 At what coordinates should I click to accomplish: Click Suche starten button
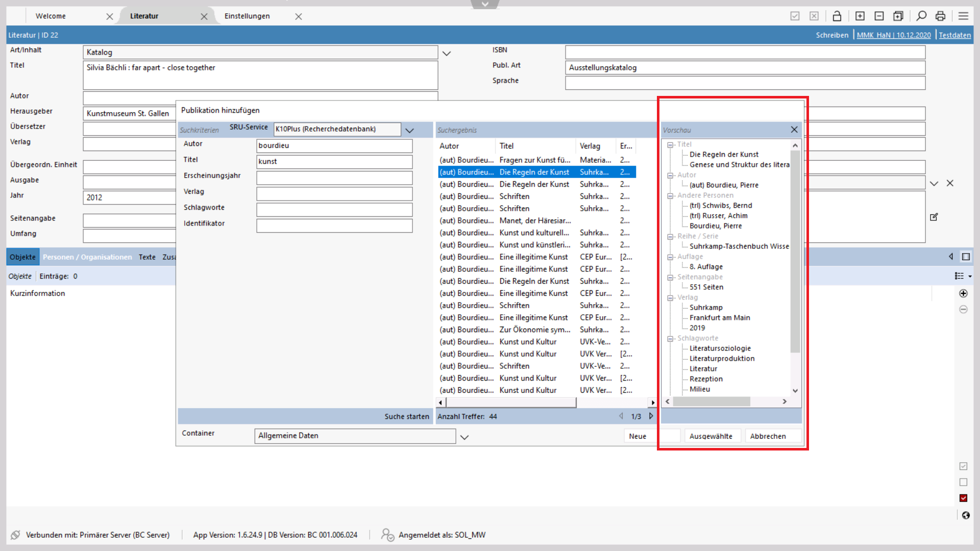406,416
